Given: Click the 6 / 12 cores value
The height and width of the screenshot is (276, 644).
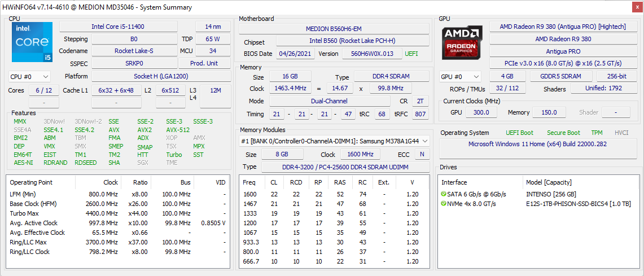Looking at the screenshot, I should [x=43, y=90].
